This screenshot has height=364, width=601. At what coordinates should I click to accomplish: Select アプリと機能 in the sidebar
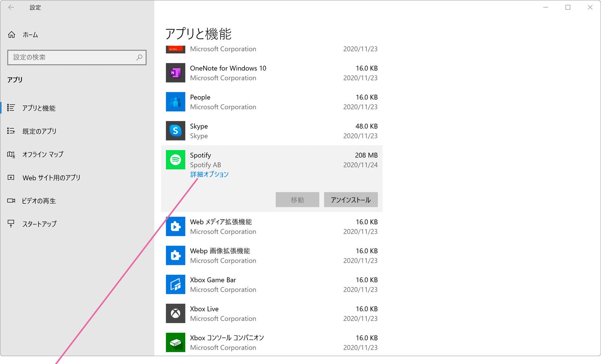point(39,108)
